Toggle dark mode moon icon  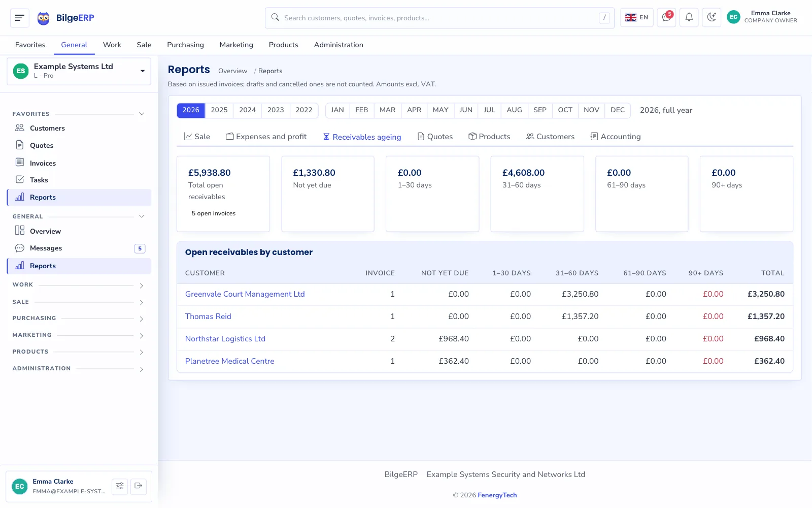[712, 18]
